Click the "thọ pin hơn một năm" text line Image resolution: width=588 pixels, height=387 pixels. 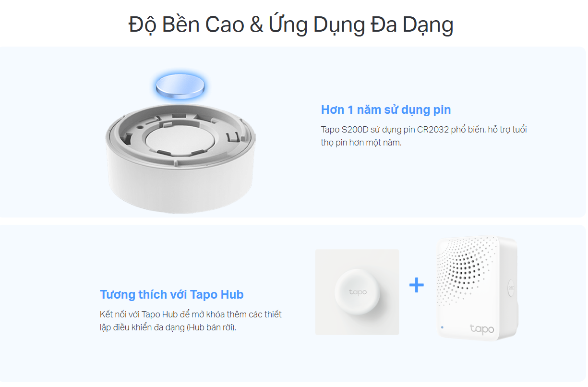[x=361, y=143]
